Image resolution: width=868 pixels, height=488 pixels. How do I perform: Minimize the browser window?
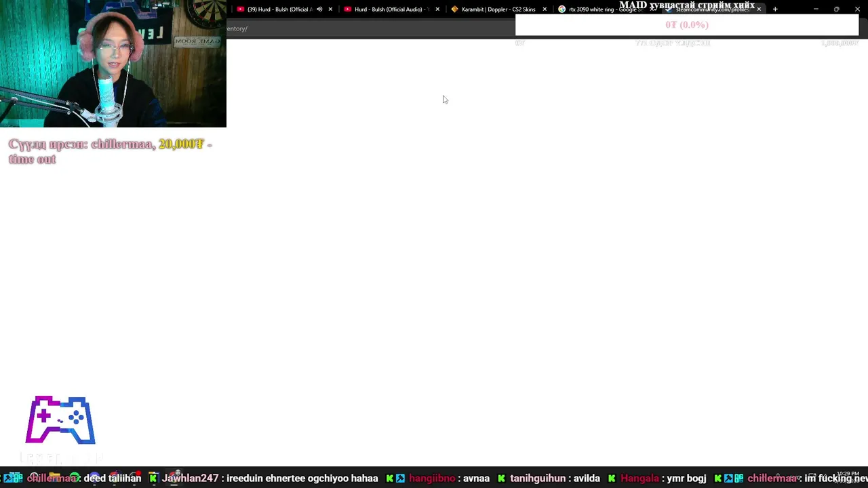(816, 9)
